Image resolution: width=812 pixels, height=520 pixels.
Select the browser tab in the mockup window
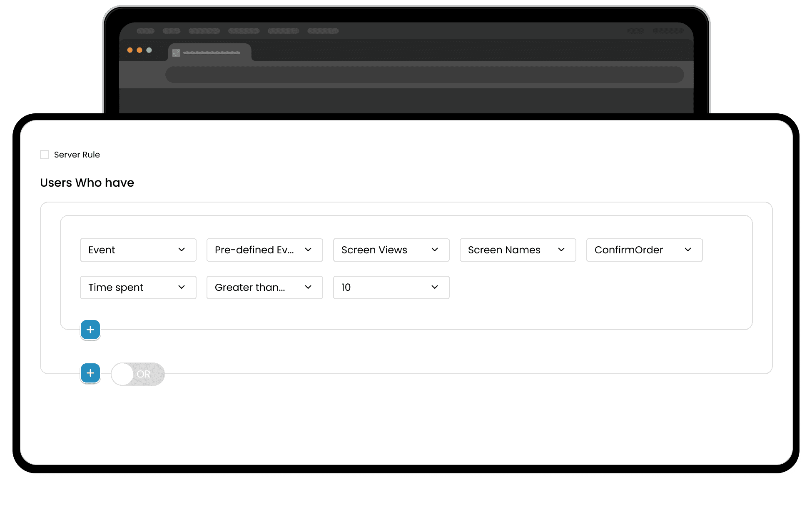pos(210,52)
